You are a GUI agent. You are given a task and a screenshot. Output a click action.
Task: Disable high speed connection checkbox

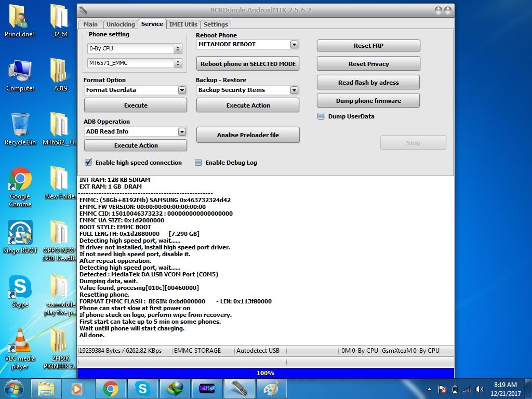coord(88,163)
